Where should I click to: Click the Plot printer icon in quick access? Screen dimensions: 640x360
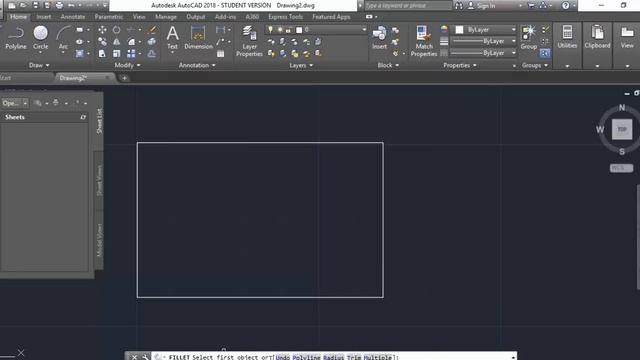(59, 5)
